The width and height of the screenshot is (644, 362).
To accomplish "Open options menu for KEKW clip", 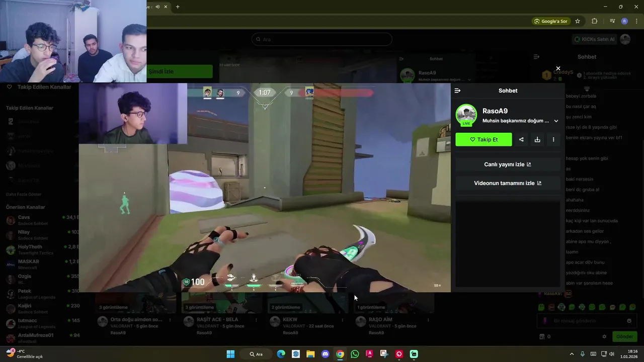I will point(343,320).
